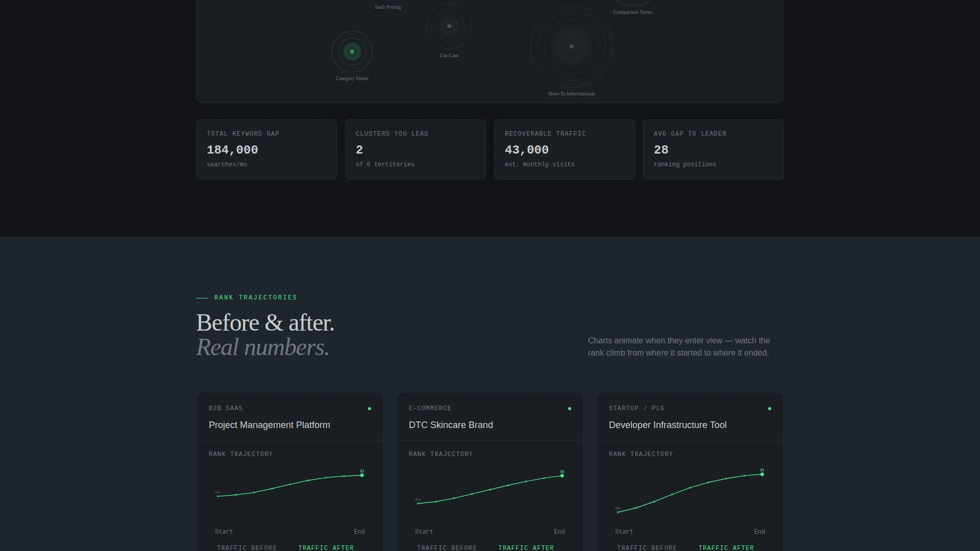Viewport: 980px width, 551px height.
Task: Click the 'of 6 territories' caption
Action: click(385, 164)
